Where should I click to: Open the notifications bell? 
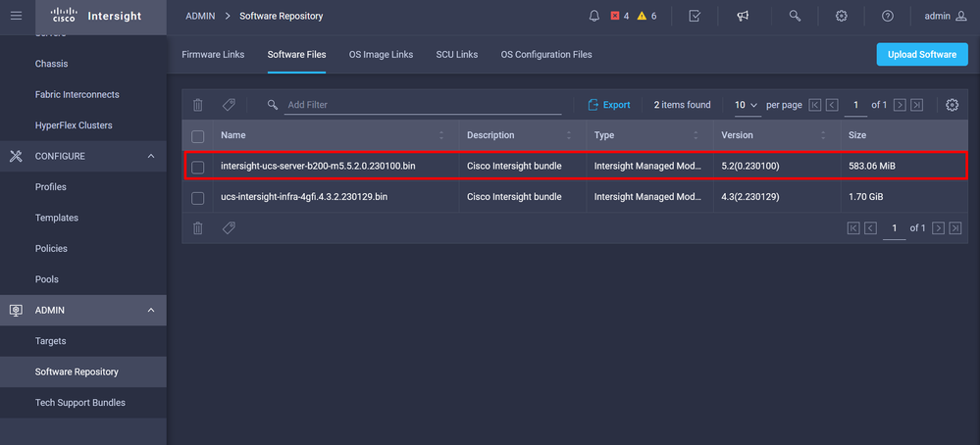(594, 17)
